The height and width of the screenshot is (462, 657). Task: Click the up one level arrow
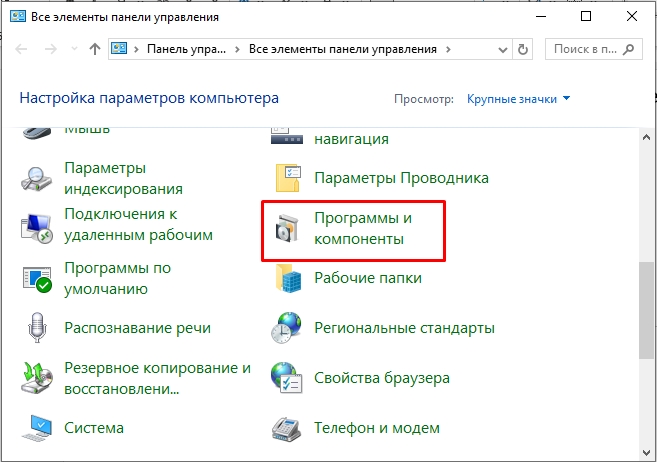(x=94, y=49)
